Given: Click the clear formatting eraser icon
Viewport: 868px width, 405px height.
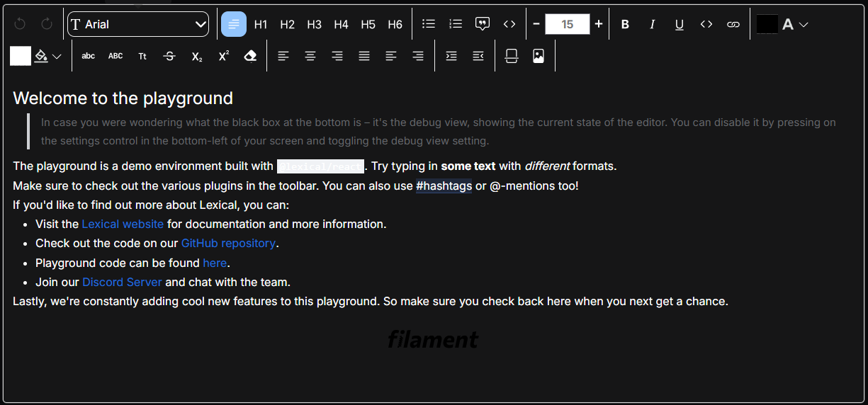Looking at the screenshot, I should point(250,56).
